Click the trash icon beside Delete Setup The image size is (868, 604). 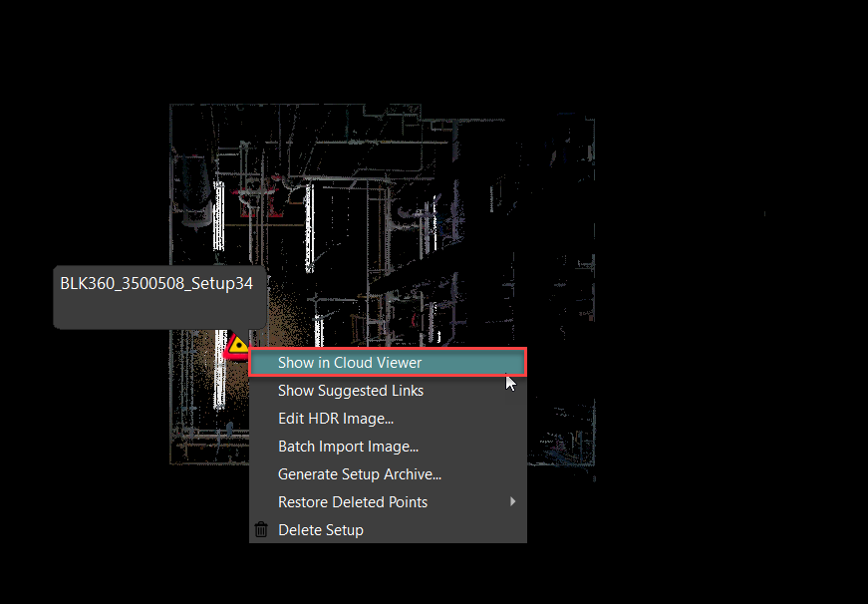click(261, 530)
